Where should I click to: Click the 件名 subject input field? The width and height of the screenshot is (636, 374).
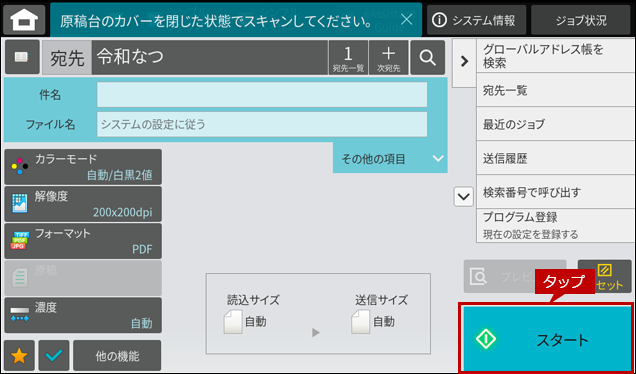coord(262,95)
